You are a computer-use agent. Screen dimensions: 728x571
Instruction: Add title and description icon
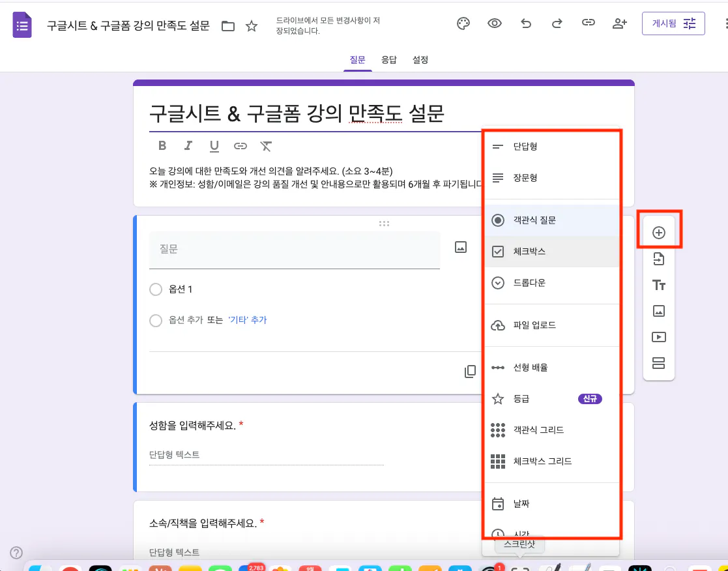click(659, 285)
